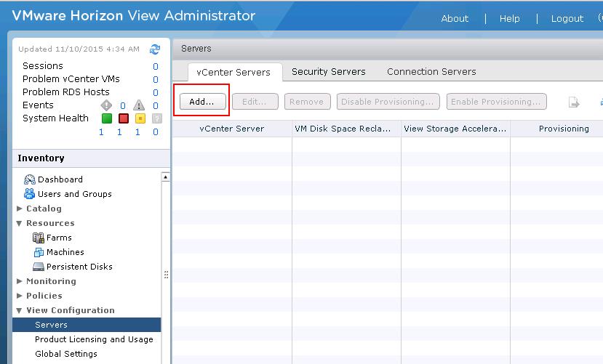Expand the Catalog tree node

[x=20, y=209]
